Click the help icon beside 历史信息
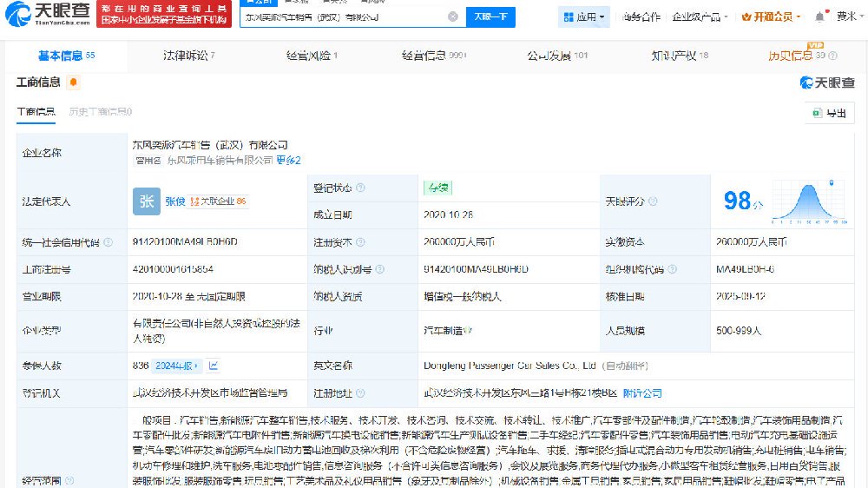The image size is (868, 488). 832,56
